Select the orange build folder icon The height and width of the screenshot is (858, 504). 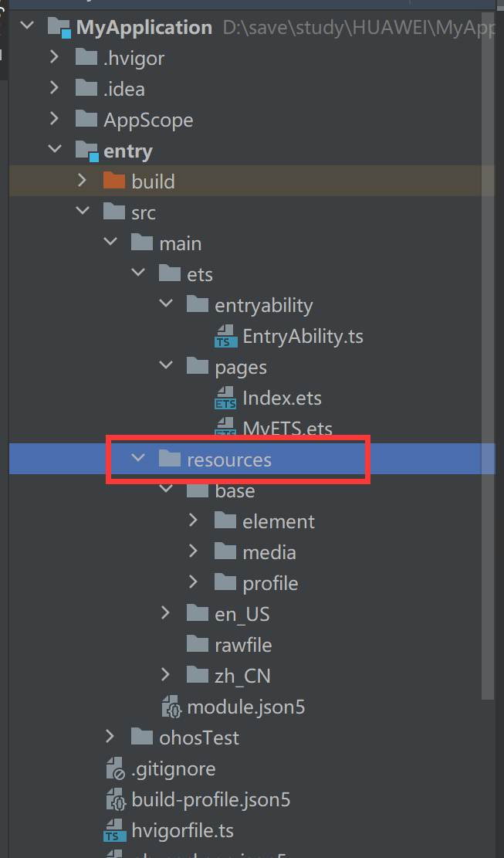114,181
